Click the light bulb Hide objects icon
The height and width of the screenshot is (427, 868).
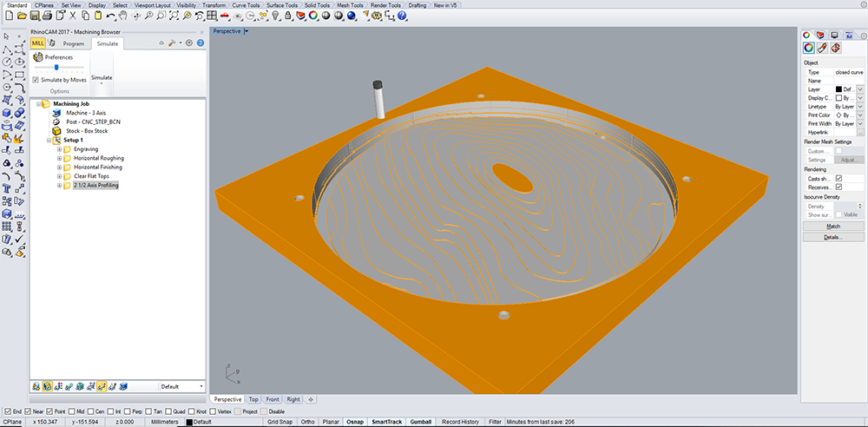[x=274, y=16]
